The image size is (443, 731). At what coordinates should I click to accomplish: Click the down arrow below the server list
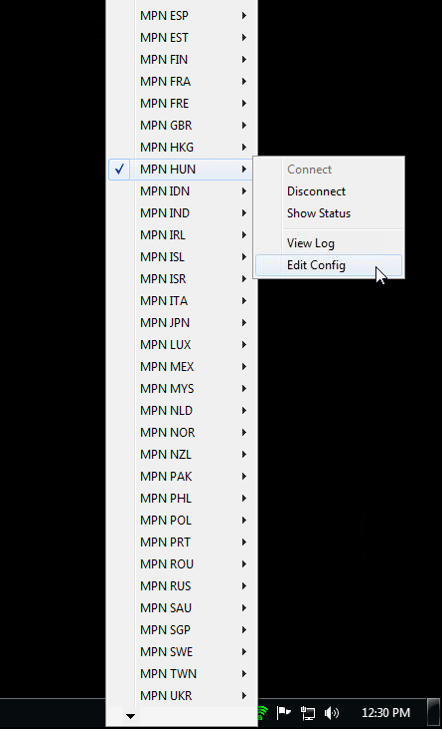coord(131,716)
